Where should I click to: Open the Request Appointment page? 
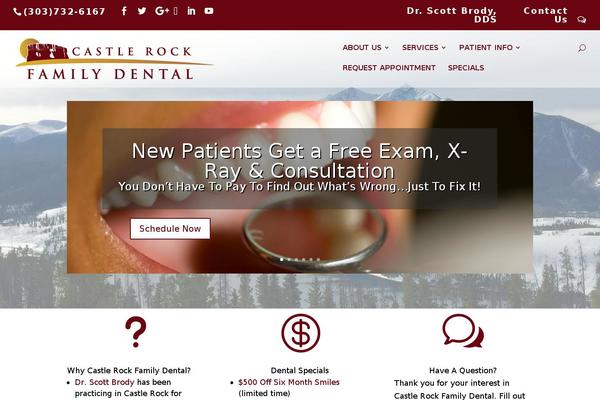389,68
